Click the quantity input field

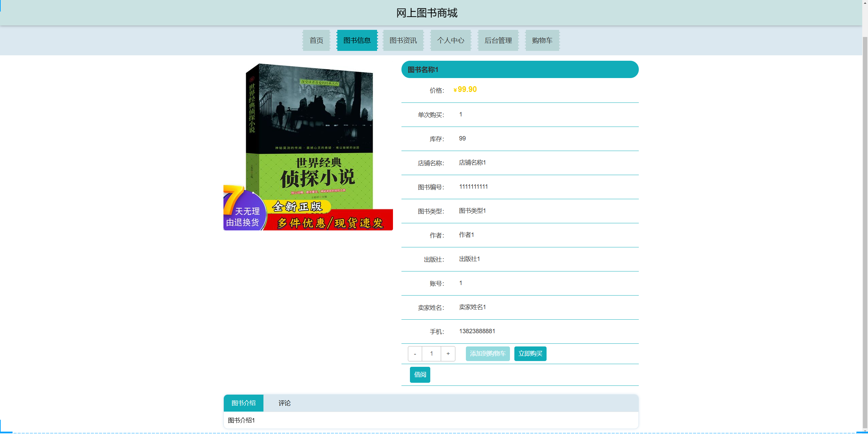pyautogui.click(x=431, y=354)
